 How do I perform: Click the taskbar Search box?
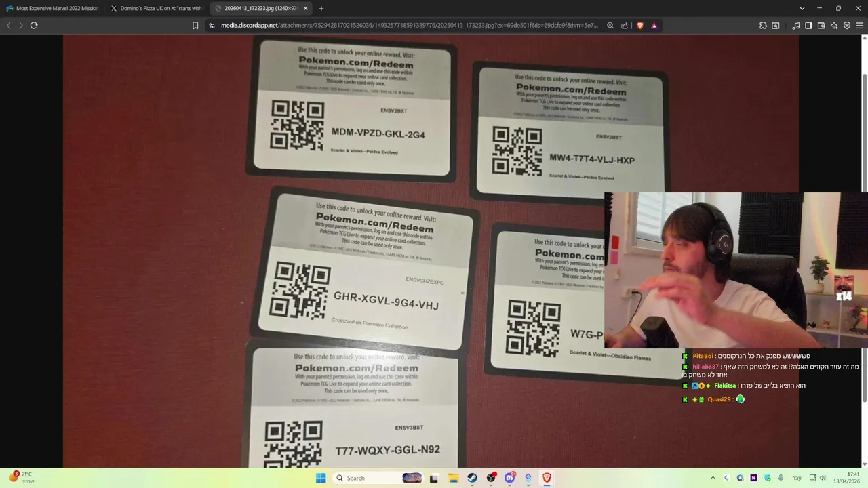[380, 478]
